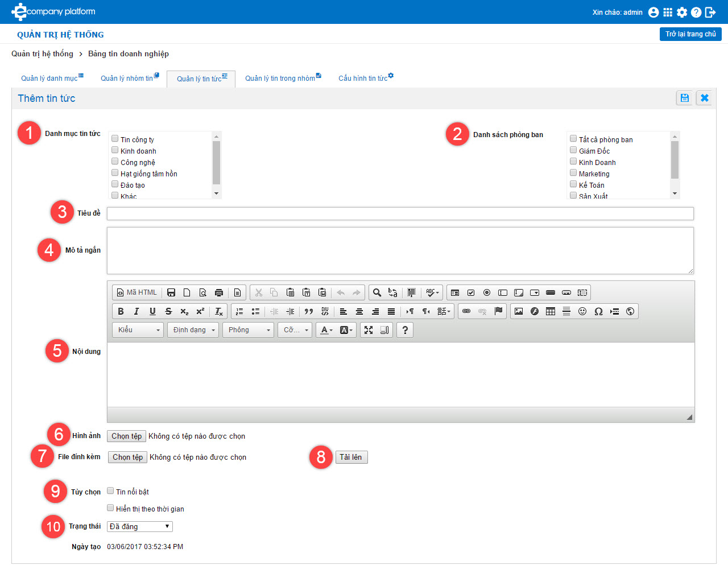The image size is (728, 569).
Task: Toggle Bold formatting
Action: [x=121, y=311]
